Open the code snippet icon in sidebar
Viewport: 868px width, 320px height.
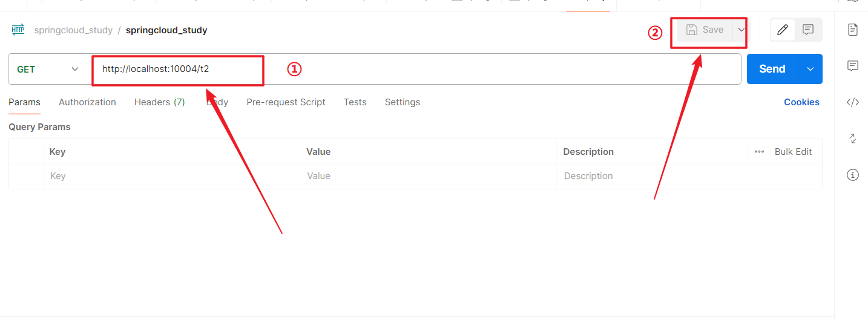click(853, 102)
